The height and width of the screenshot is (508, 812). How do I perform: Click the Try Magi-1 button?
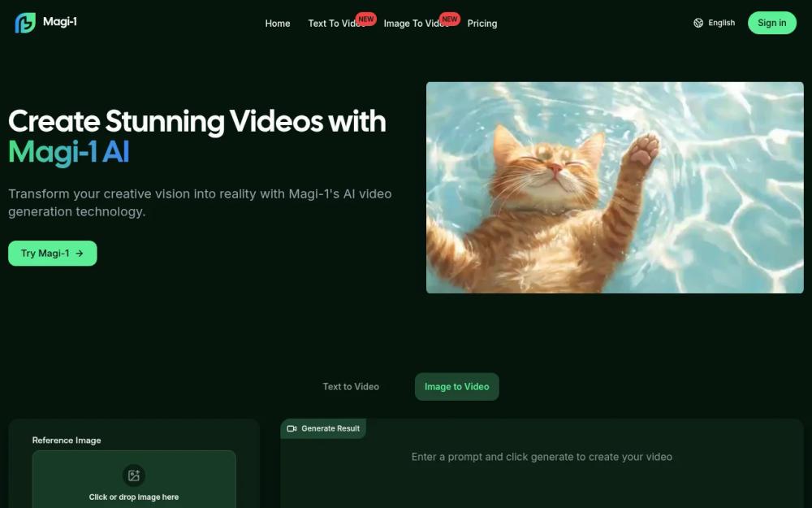[x=52, y=253]
